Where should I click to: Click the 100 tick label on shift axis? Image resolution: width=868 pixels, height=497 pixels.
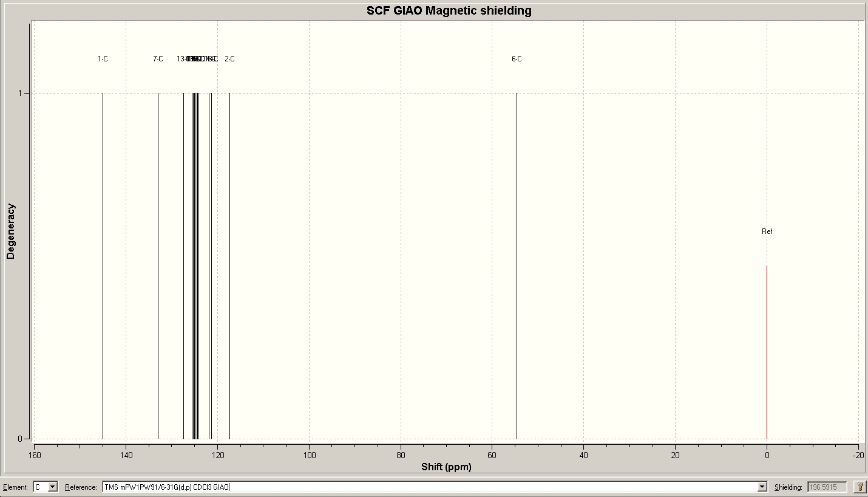[x=309, y=454]
